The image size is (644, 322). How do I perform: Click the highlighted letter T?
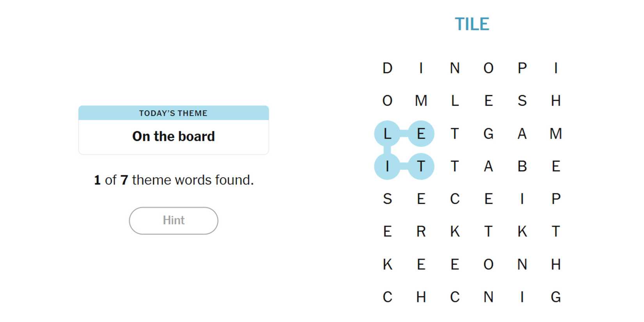pos(421,166)
